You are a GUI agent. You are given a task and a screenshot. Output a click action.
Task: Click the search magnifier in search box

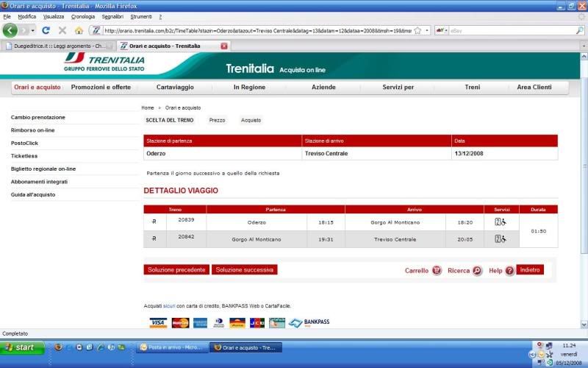tap(580, 30)
